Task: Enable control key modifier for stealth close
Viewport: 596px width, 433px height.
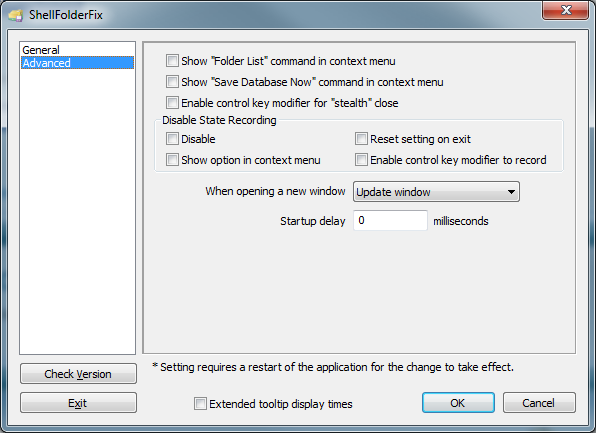Action: tap(172, 103)
